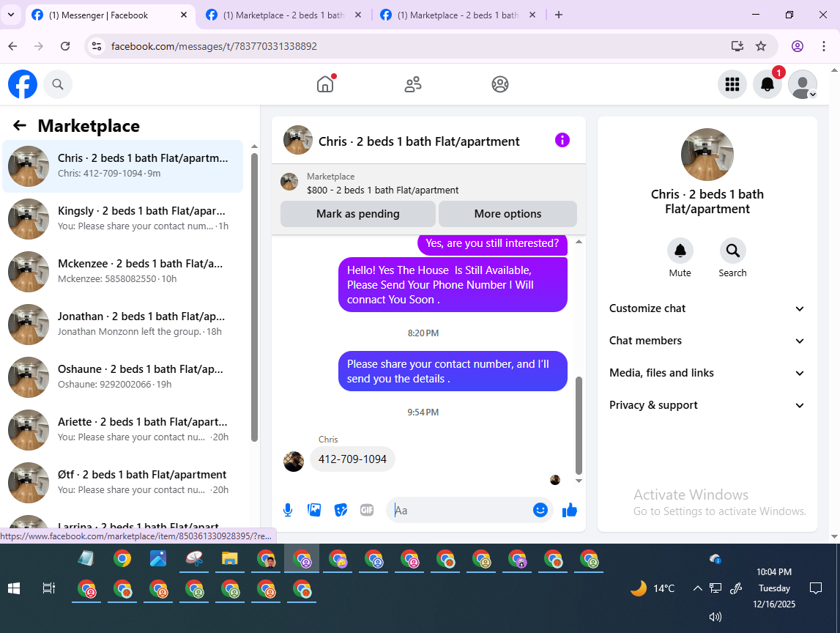840x633 pixels.
Task: Go back using the Marketplace back arrow
Action: coord(20,125)
